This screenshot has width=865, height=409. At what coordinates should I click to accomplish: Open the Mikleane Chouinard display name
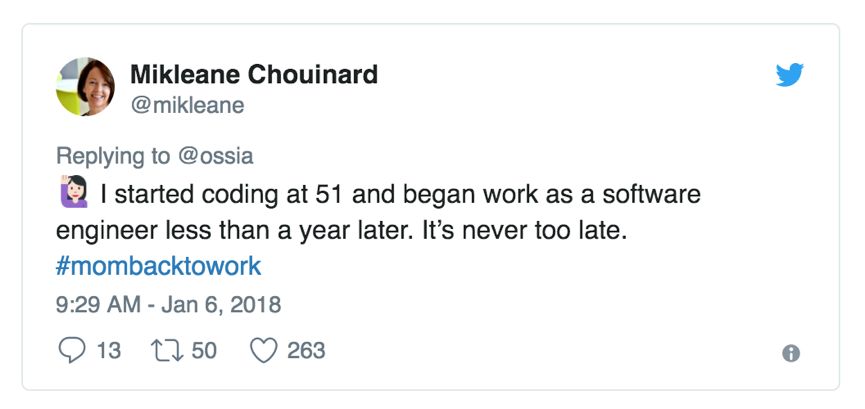tap(254, 75)
